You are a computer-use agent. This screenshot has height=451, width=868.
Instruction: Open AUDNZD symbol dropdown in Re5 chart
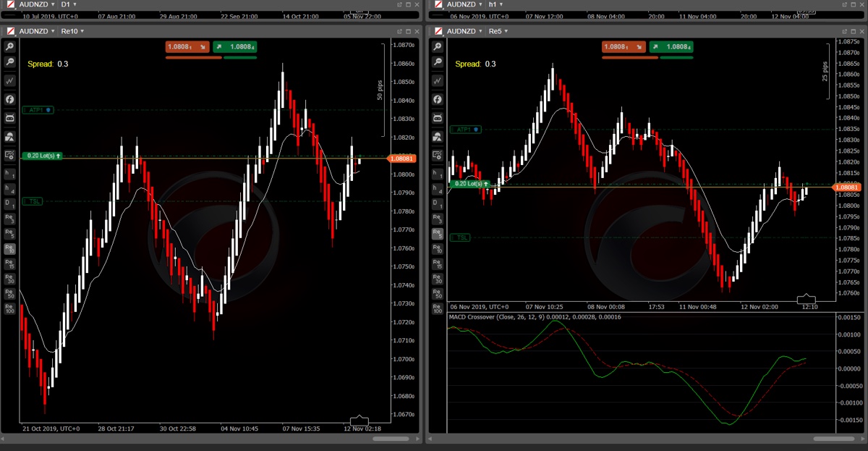coord(464,31)
